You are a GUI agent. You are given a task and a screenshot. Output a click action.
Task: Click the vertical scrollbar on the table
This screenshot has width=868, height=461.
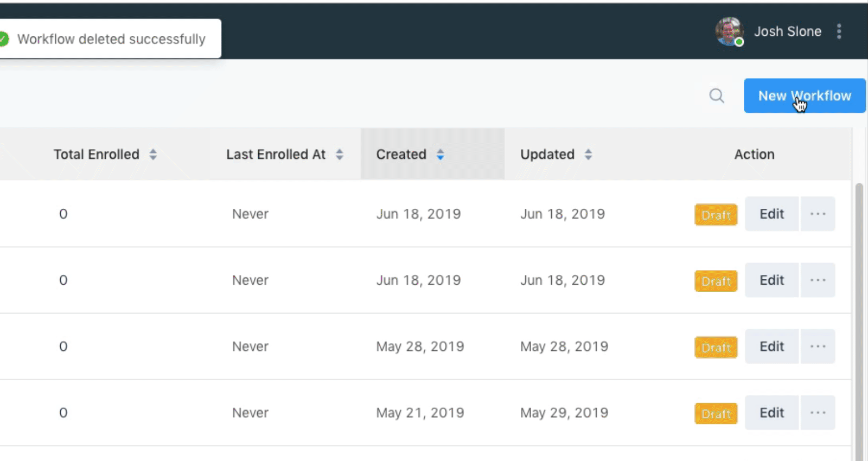click(859, 320)
